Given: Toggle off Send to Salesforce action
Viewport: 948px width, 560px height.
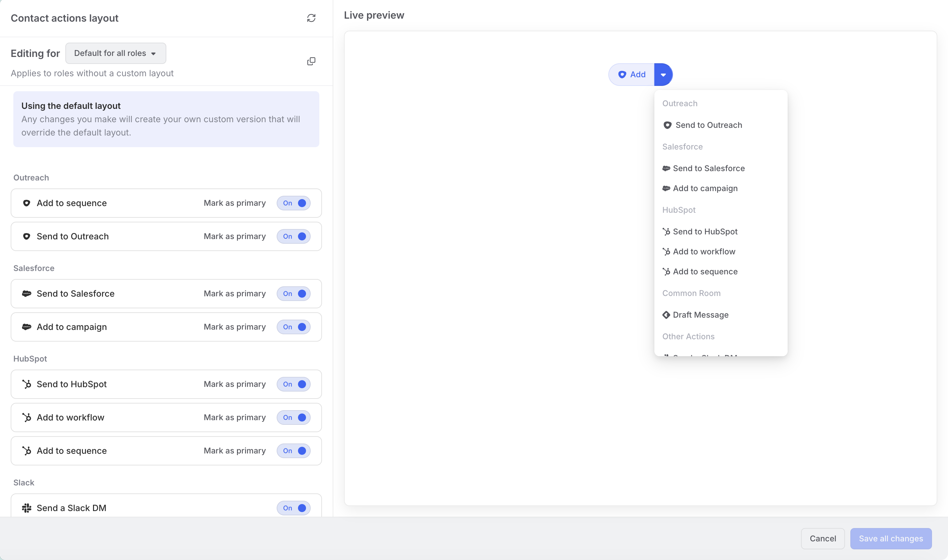Looking at the screenshot, I should pyautogui.click(x=293, y=294).
